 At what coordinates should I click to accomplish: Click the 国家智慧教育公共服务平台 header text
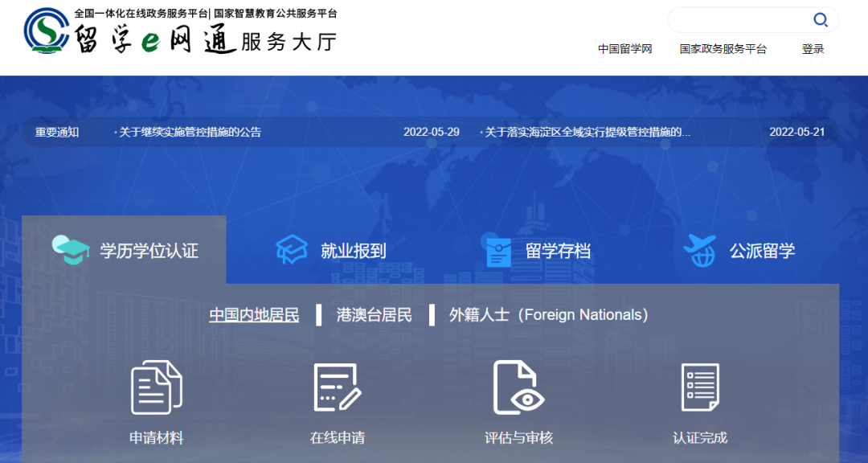[276, 14]
